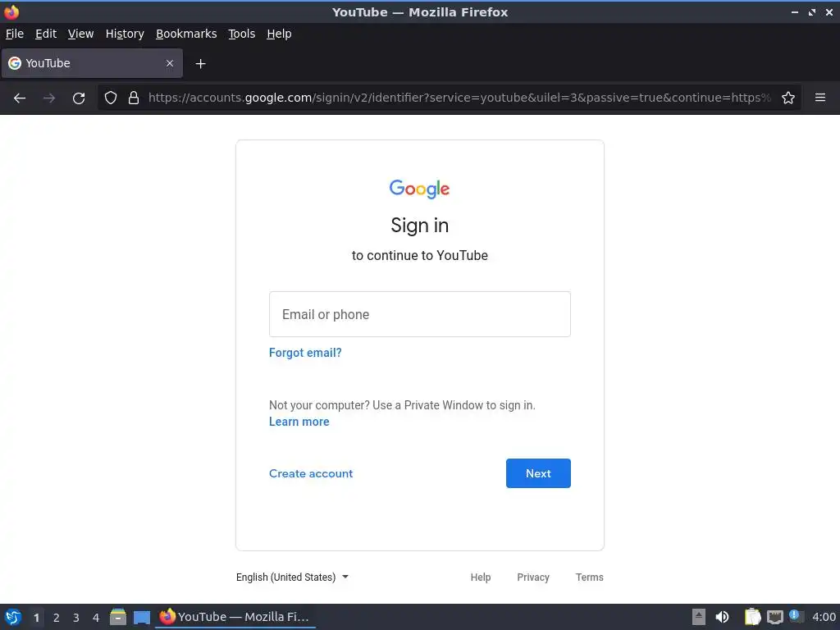Open the Help footer link
Image resolution: width=840 pixels, height=630 pixels.
click(x=481, y=577)
